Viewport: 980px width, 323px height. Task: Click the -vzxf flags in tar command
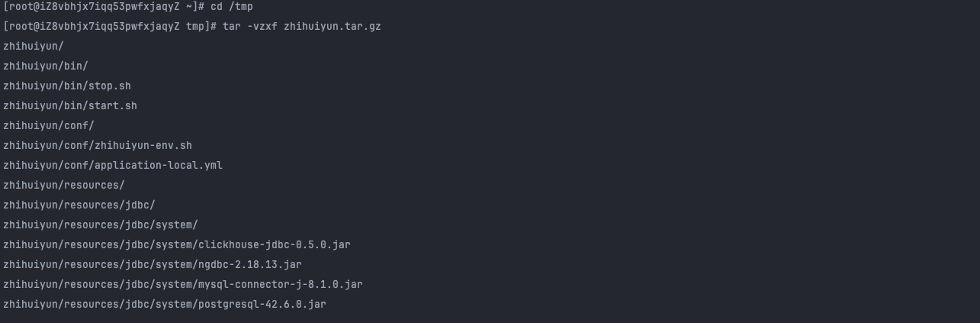[x=262, y=27]
